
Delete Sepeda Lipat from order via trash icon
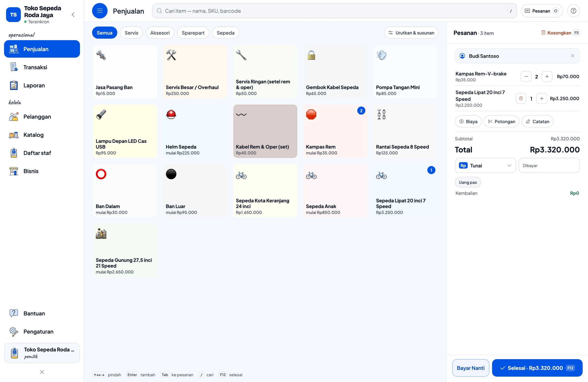tap(521, 99)
